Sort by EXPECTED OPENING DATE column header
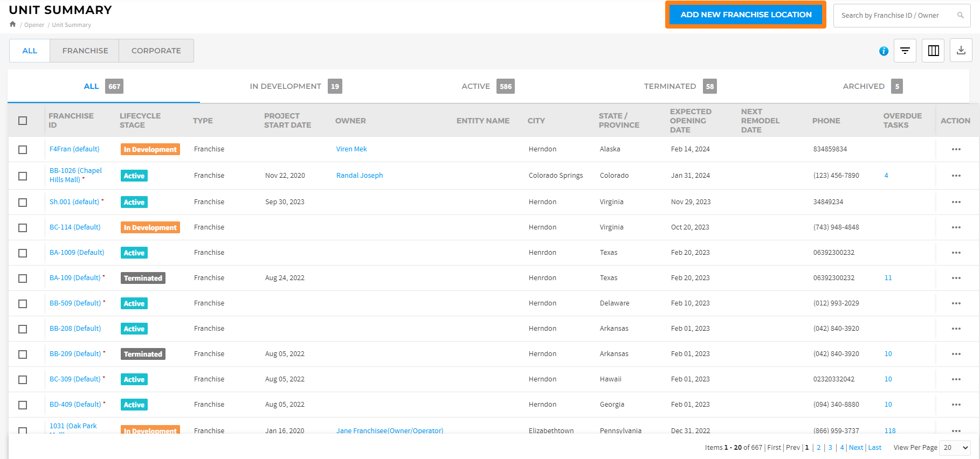Viewport: 980px width, 459px height. [x=691, y=121]
